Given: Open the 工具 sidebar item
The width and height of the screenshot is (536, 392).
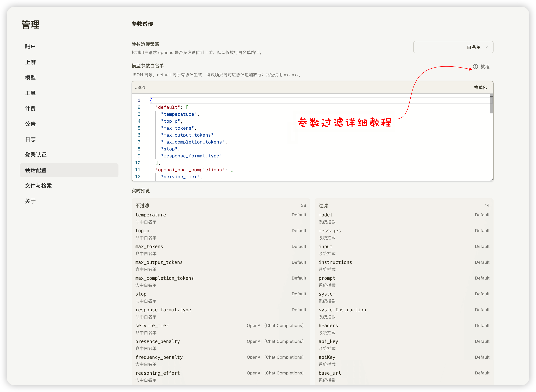Looking at the screenshot, I should (x=69, y=93).
